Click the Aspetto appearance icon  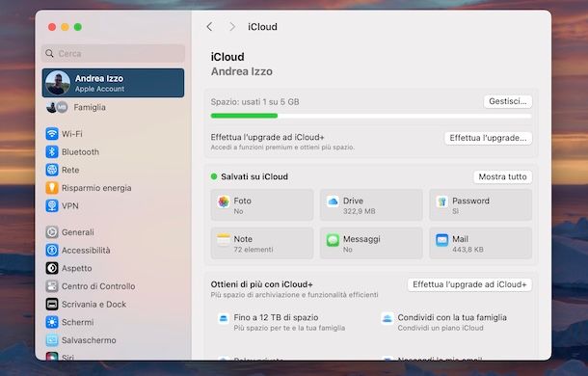(52, 268)
